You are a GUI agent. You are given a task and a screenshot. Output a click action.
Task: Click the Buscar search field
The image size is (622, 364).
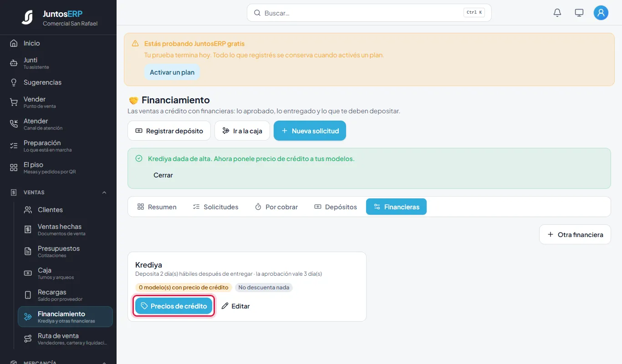tap(369, 13)
